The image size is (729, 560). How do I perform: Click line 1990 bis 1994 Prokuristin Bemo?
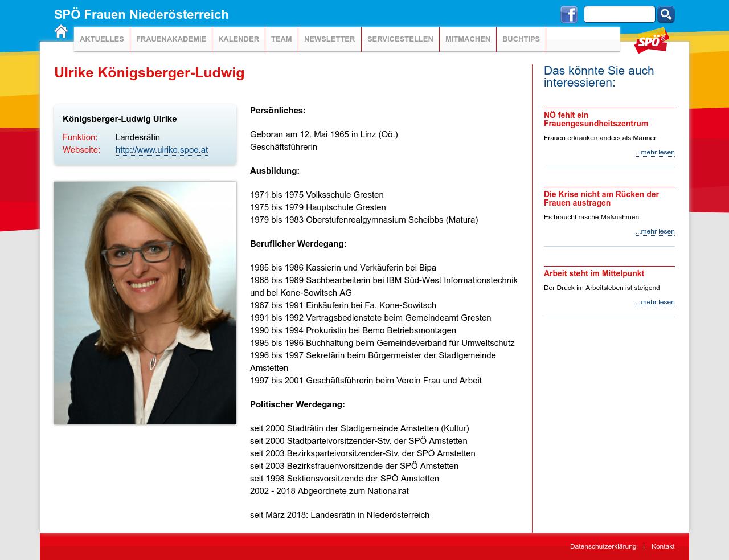click(x=353, y=330)
